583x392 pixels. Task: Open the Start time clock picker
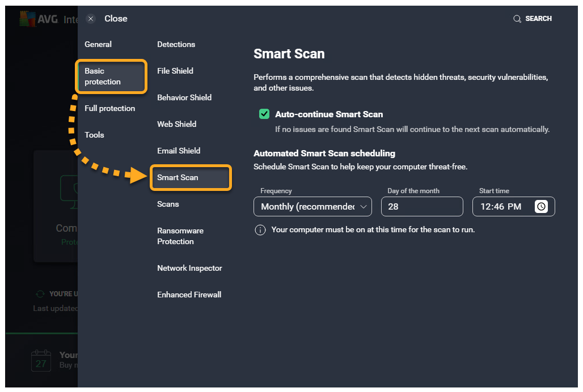542,207
